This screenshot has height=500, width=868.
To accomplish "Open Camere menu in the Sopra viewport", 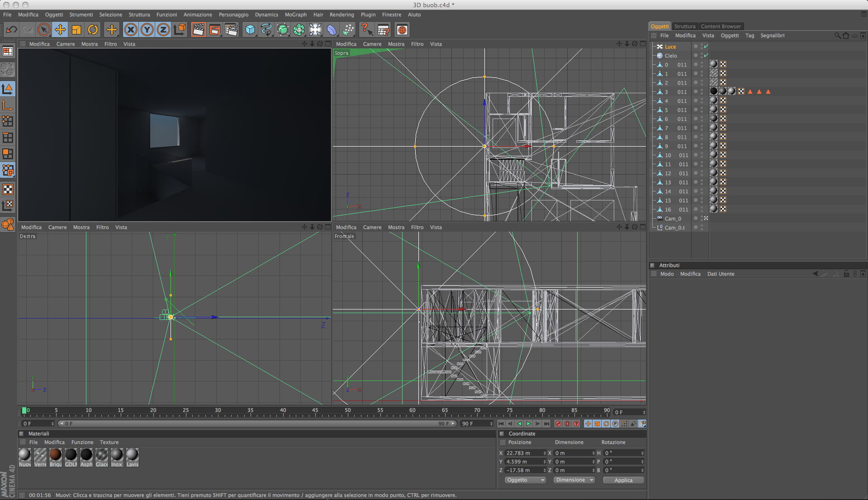I will click(372, 44).
